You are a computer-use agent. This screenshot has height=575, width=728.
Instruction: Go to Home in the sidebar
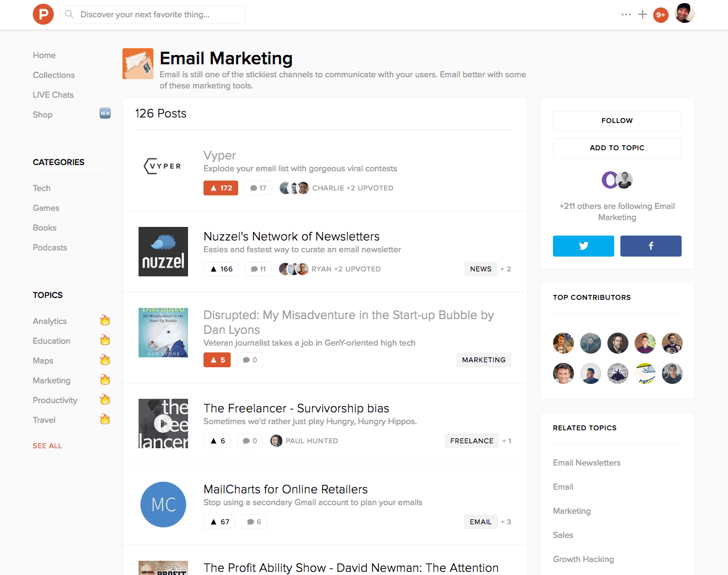click(44, 55)
